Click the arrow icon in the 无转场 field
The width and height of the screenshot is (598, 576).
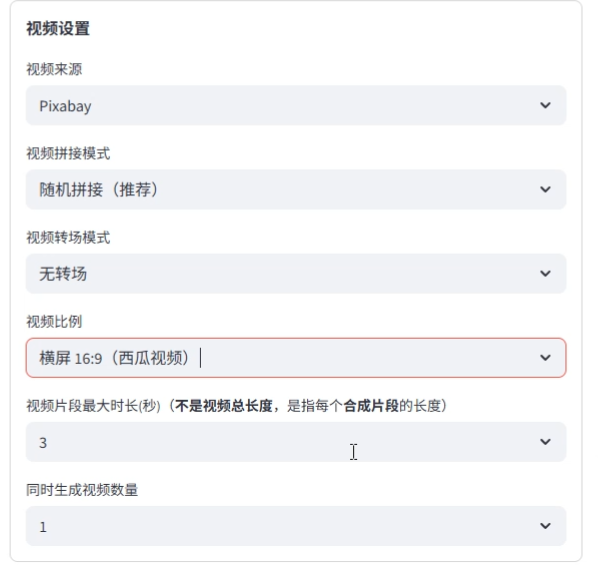[x=545, y=274]
